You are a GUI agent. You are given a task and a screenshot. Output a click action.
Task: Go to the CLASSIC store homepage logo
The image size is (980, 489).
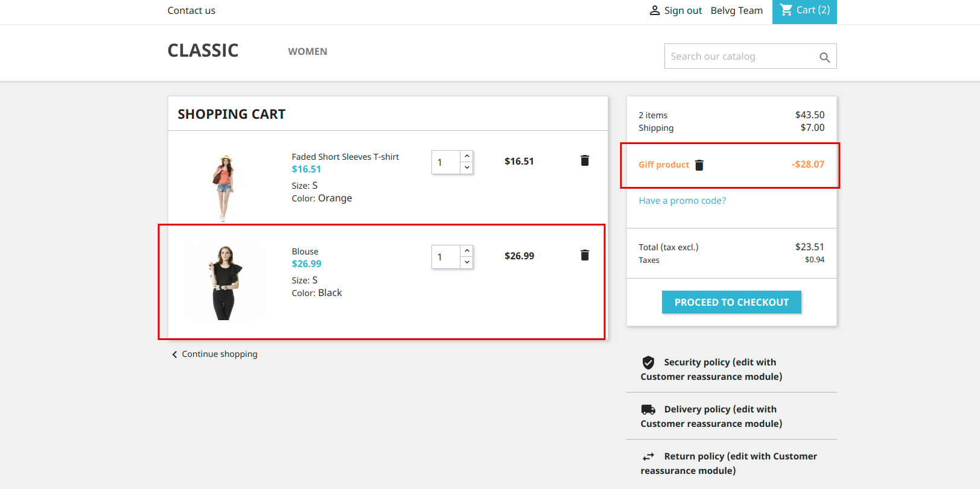coord(203,51)
